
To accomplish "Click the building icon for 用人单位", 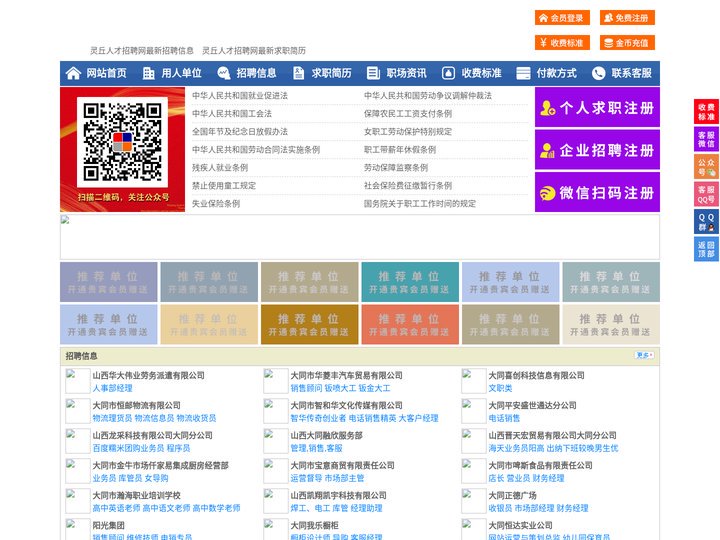I will click(148, 73).
